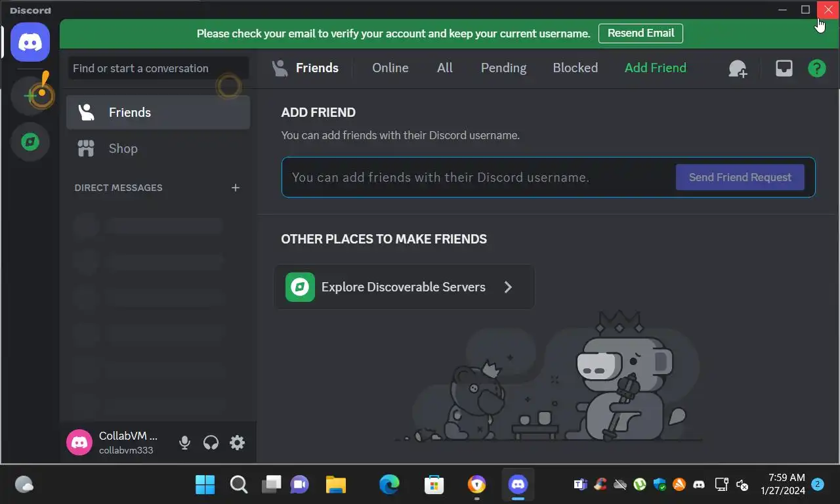Switch to the Pending tab

point(504,68)
